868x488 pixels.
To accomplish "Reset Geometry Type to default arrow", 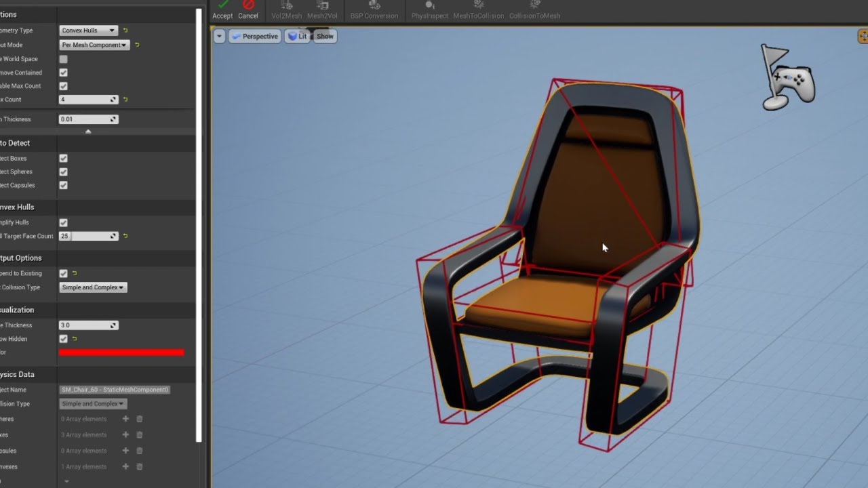I will coord(125,30).
